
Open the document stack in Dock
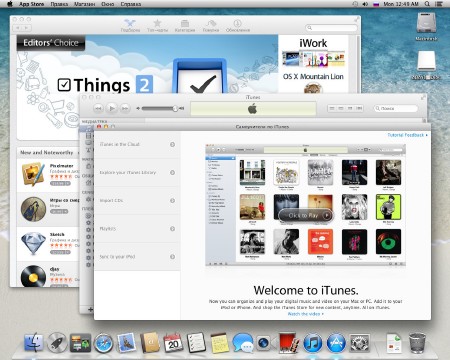click(394, 343)
